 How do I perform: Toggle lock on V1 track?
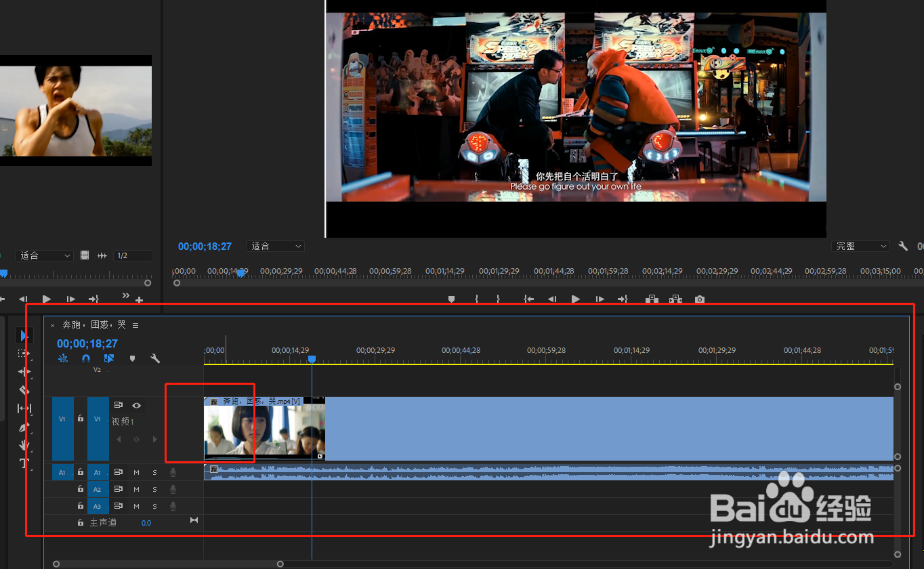point(81,419)
